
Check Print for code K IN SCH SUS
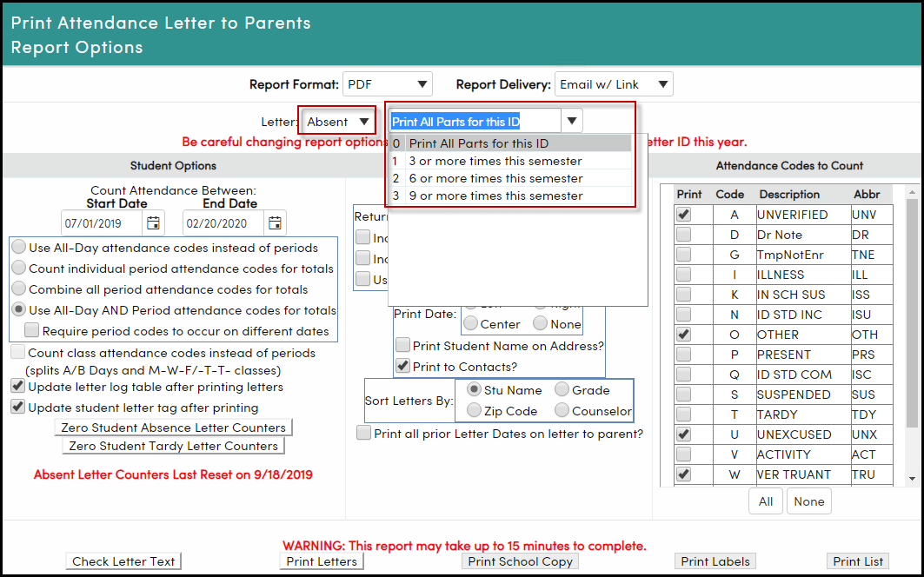pos(683,294)
